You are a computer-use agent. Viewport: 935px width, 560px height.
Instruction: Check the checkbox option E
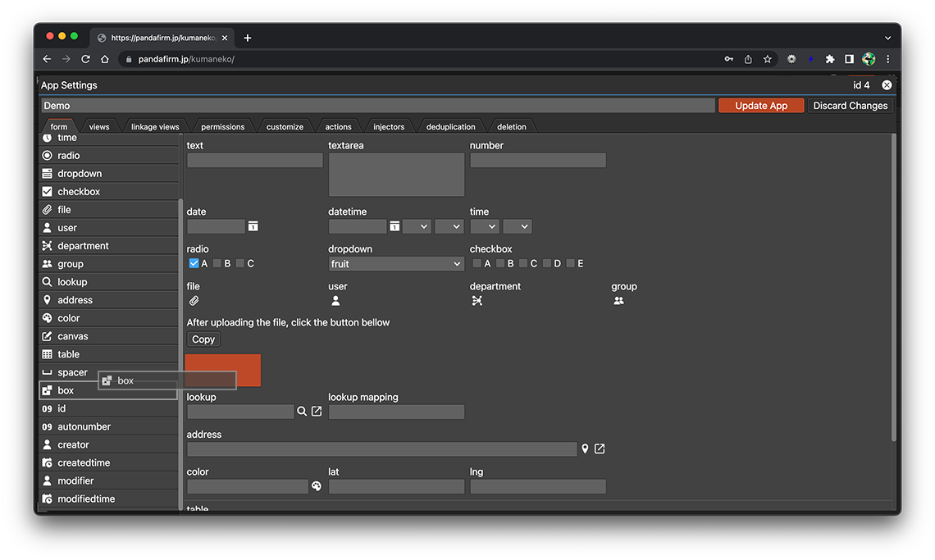(570, 263)
